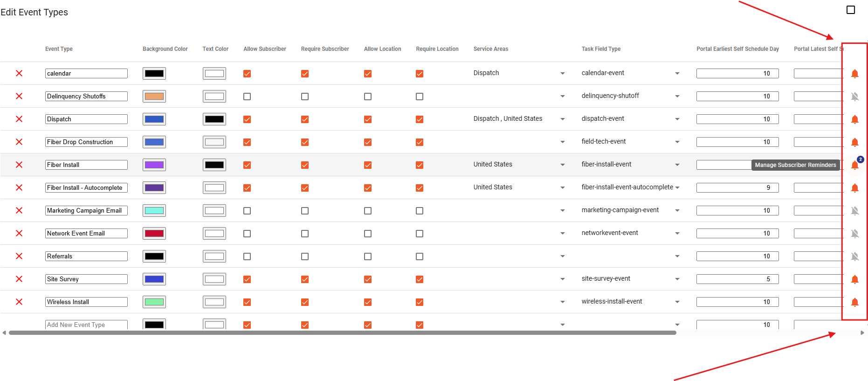Image resolution: width=868 pixels, height=381 pixels.
Task: Open subscriber reminders bell for calendar row
Action: click(x=854, y=74)
